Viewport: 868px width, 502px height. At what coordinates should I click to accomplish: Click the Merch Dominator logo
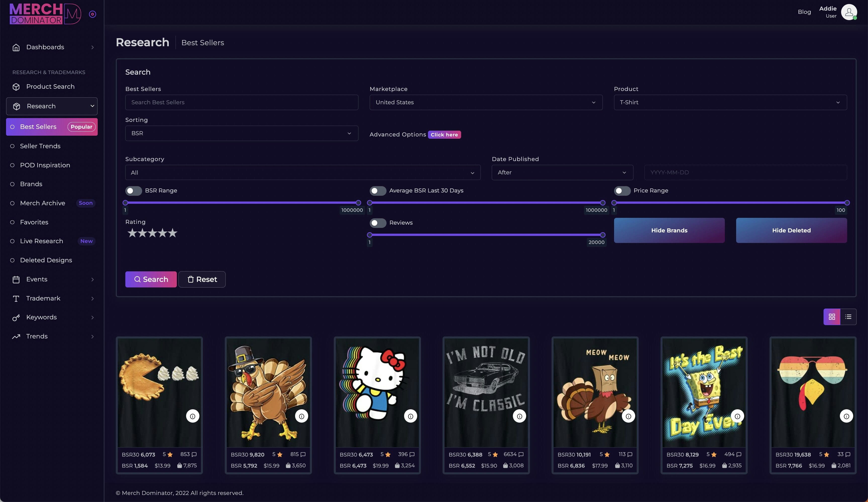coord(45,14)
